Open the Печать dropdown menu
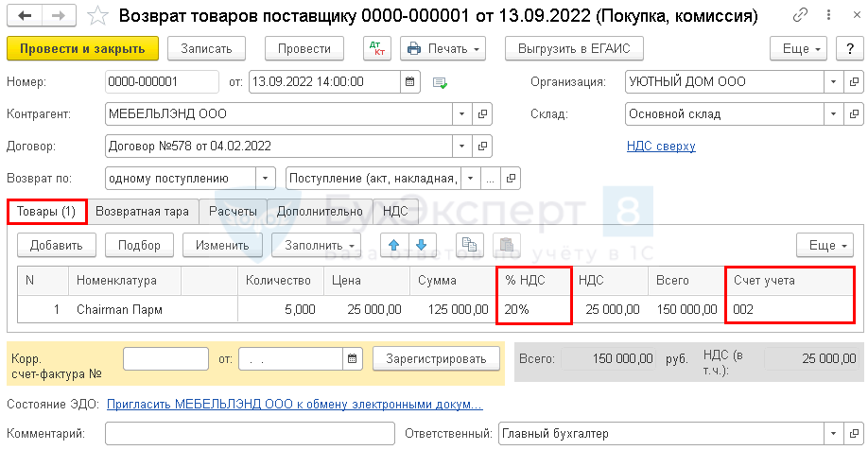Viewport: 868px width, 450px height. [443, 49]
